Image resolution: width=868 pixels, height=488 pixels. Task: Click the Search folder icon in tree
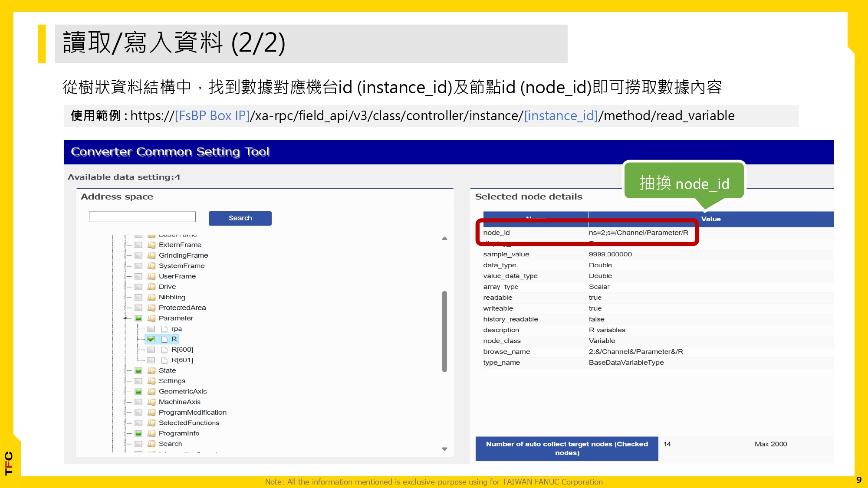[x=151, y=444]
